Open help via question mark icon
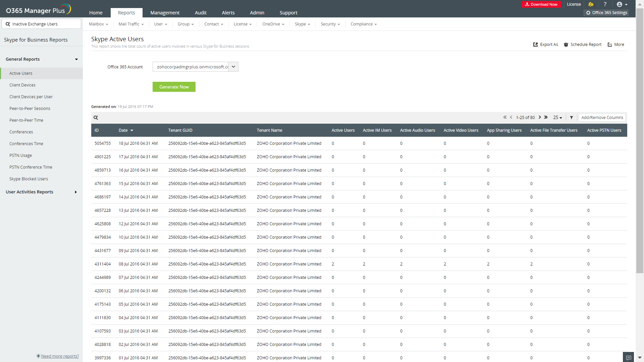Image resolution: width=644 pixels, height=362 pixels. click(605, 4)
